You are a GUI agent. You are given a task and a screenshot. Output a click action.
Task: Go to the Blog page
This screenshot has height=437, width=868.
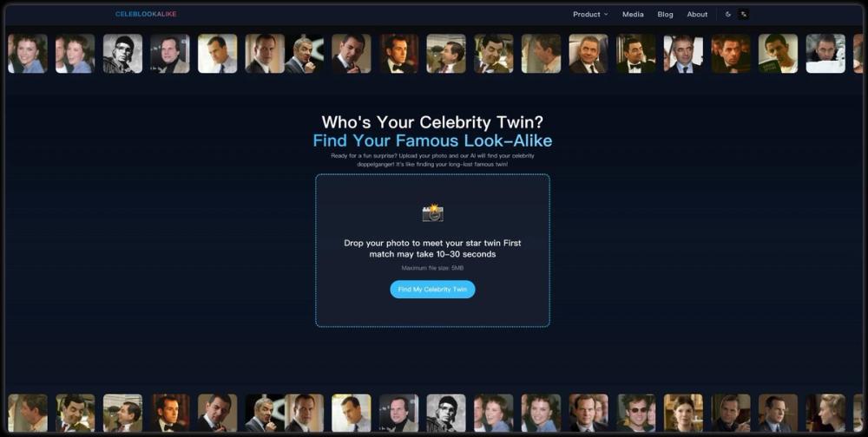pyautogui.click(x=665, y=15)
